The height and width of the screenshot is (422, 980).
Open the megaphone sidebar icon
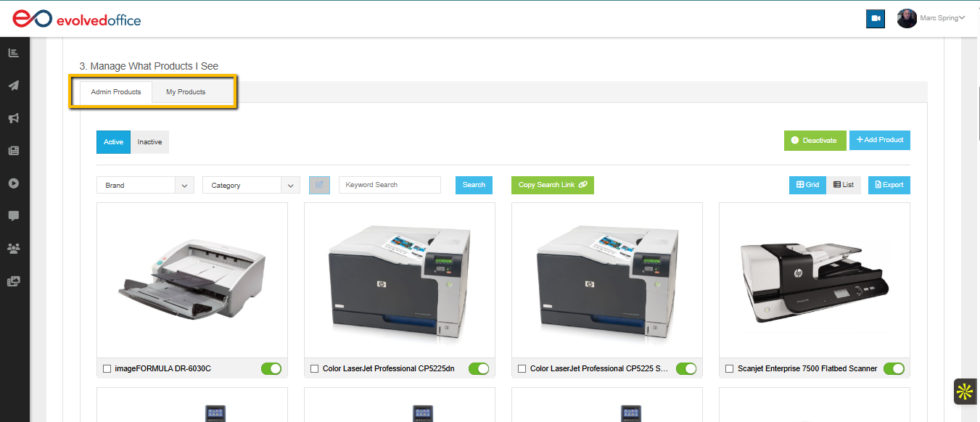(x=14, y=118)
